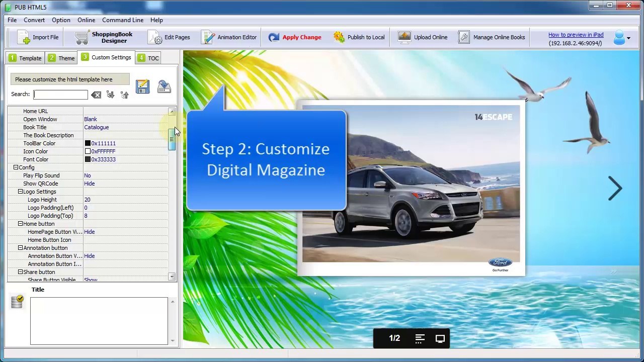Select the Home URL row
Screen dimensions: 644x362
[88, 111]
